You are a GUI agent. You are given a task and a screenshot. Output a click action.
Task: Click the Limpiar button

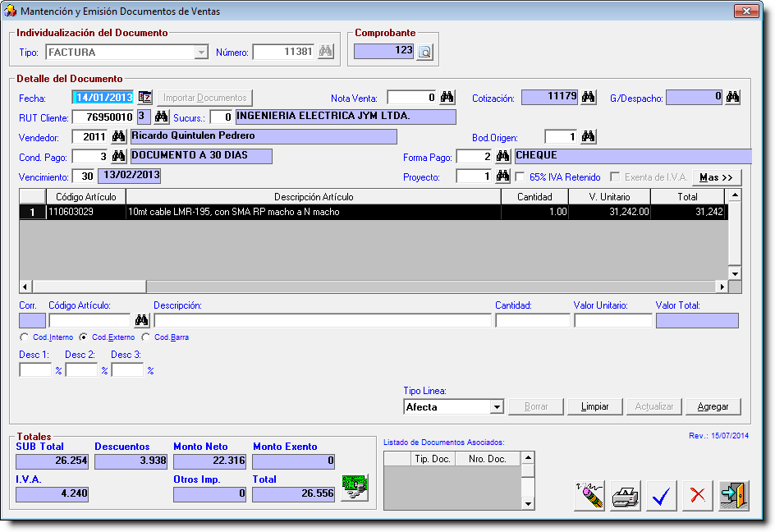[x=594, y=406]
